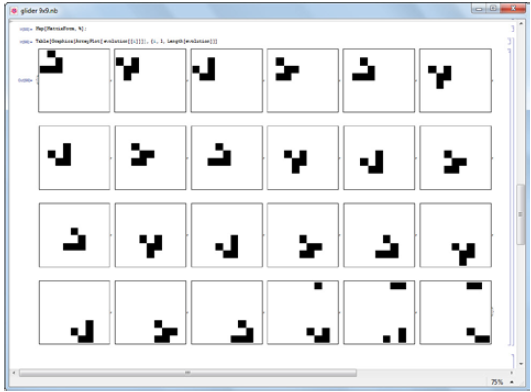The height and width of the screenshot is (392, 531).
Task: Click the Map MatrixForm input line
Action: (x=61, y=29)
